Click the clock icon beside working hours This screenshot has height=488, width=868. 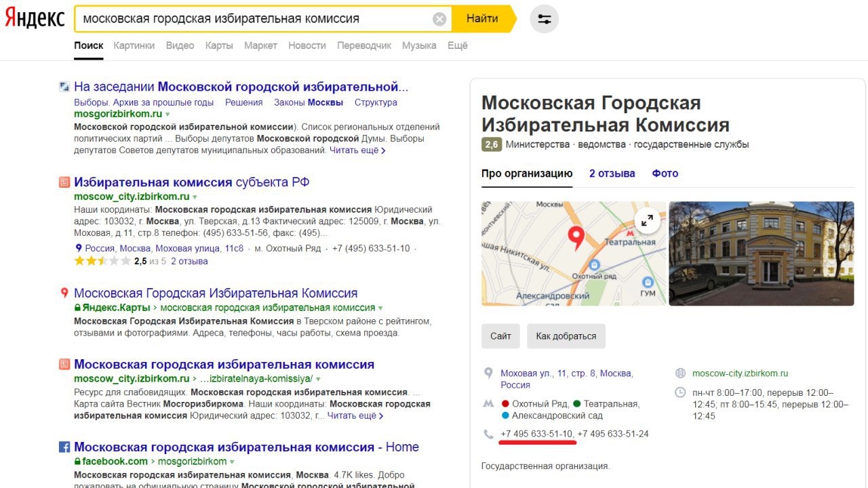pyautogui.click(x=680, y=392)
